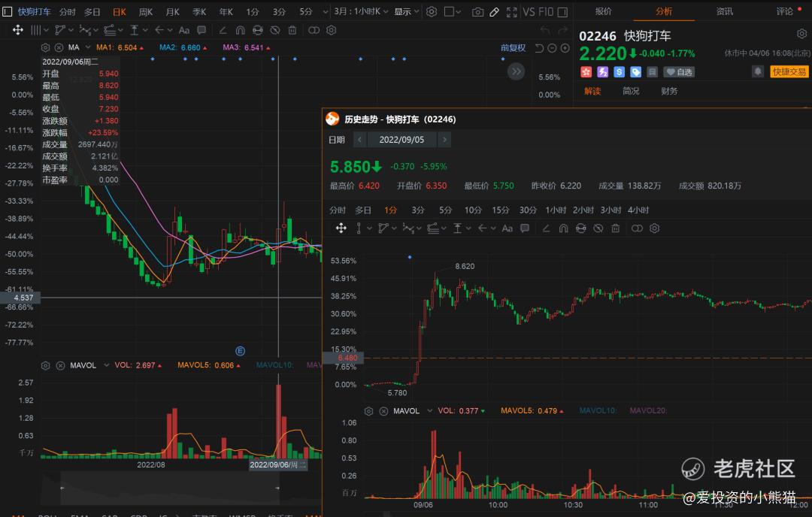Open the 资讯 news tab
The height and width of the screenshot is (517, 812).
[724, 11]
